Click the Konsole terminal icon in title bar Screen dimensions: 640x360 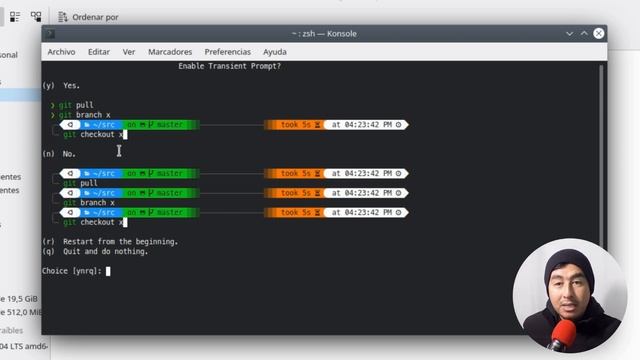pos(50,33)
